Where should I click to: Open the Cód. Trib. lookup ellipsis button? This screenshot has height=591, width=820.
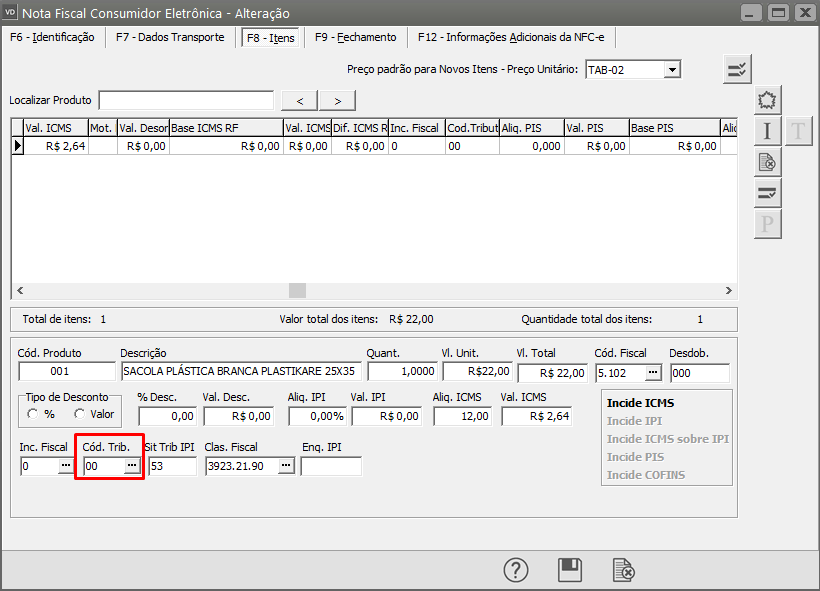pos(131,466)
